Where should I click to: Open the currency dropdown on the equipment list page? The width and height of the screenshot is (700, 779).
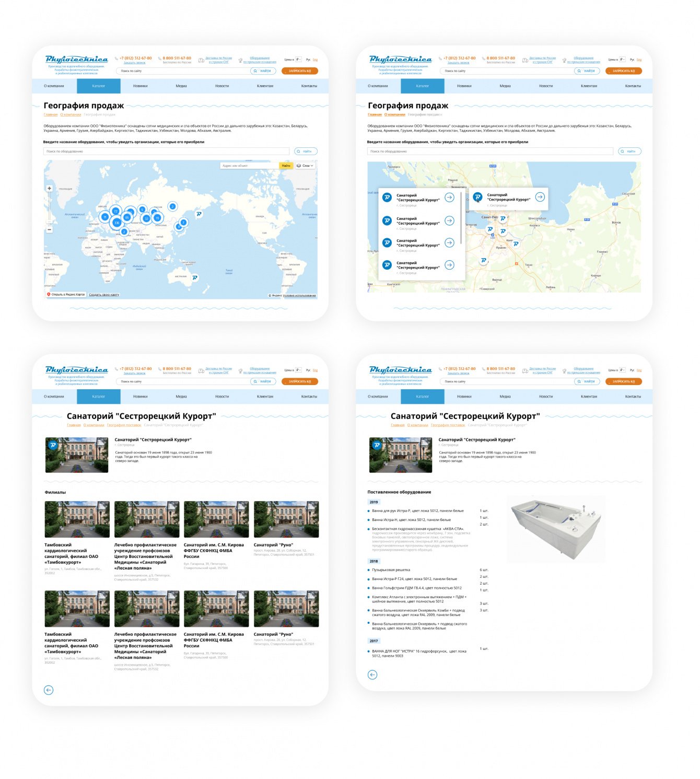point(622,370)
